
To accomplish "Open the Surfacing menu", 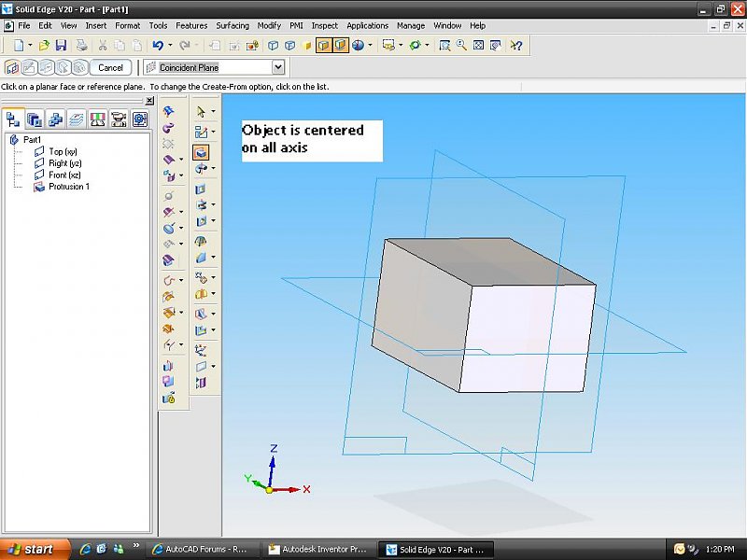I will [233, 25].
